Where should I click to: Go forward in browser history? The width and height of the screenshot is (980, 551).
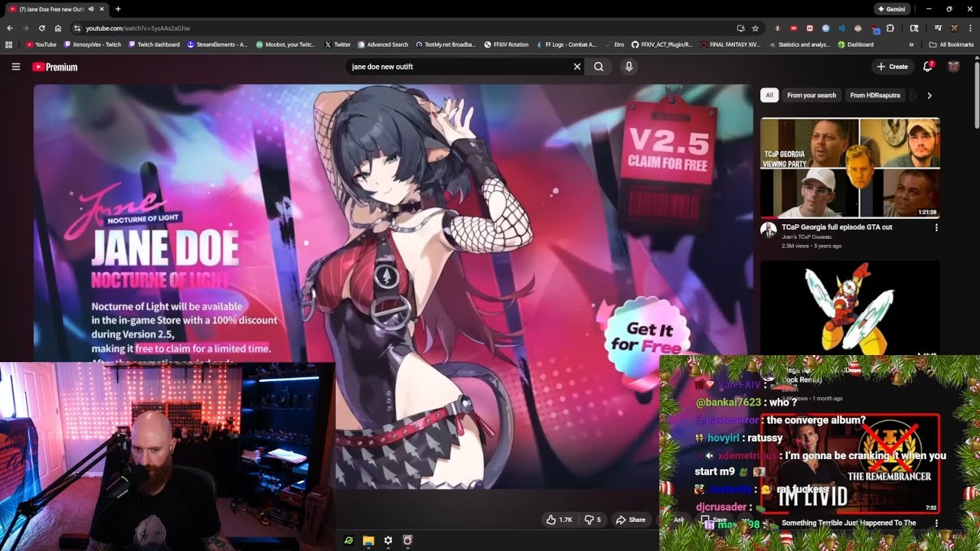tap(26, 28)
